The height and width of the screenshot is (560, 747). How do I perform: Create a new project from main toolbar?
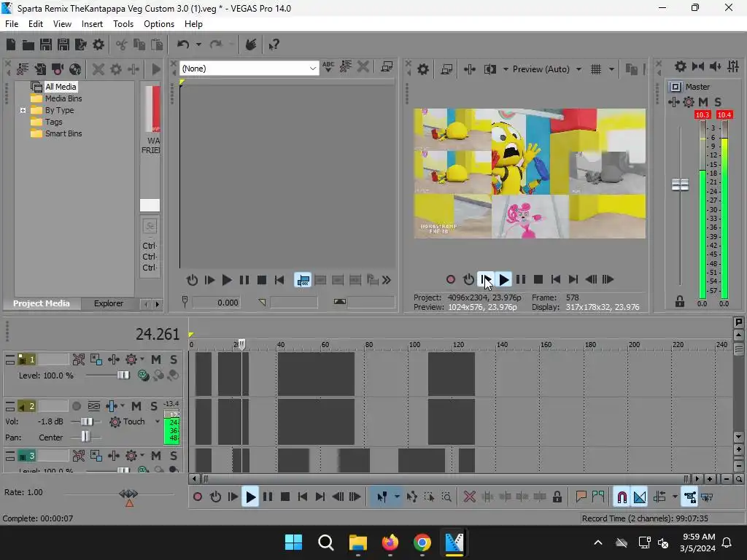pyautogui.click(x=11, y=44)
